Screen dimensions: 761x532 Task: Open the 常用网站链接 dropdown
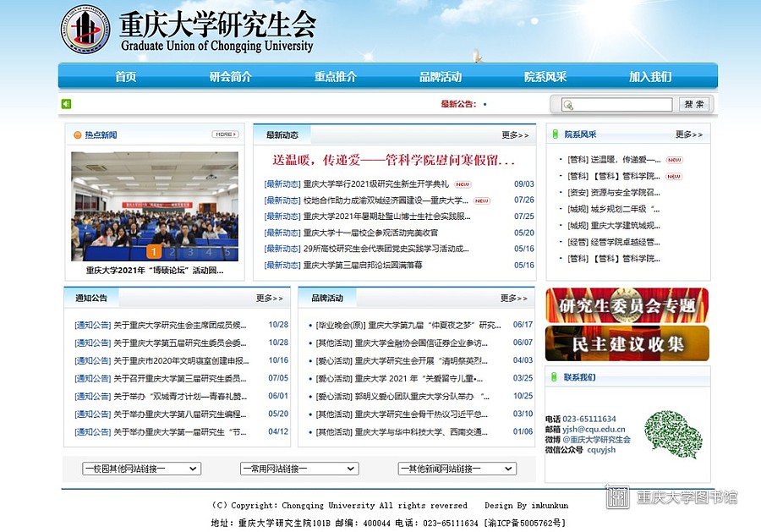[299, 469]
